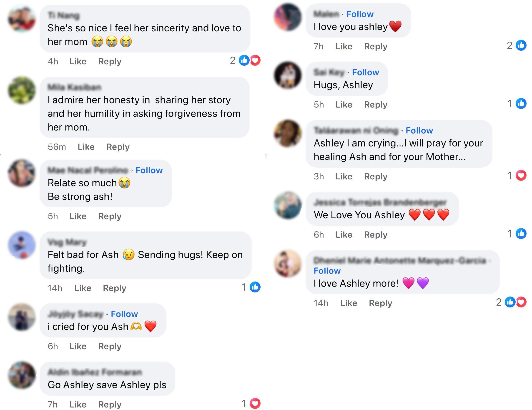Click reaction icons on 'I love Ashley more' comment
The height and width of the screenshot is (410, 532).
click(516, 302)
